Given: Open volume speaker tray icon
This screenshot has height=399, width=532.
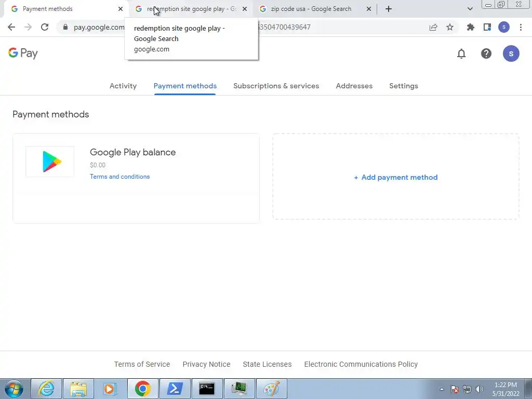Looking at the screenshot, I should coord(480,389).
